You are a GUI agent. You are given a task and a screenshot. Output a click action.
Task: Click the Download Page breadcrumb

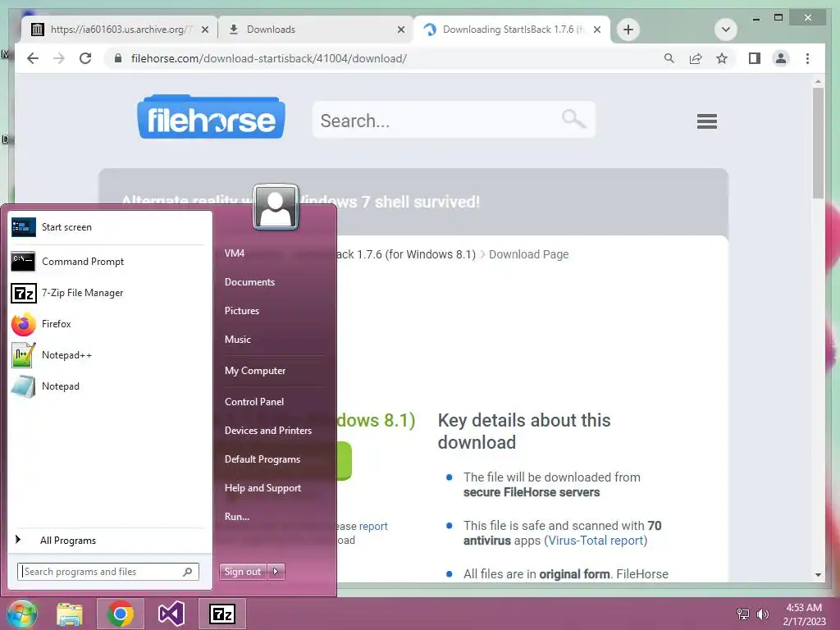click(529, 254)
